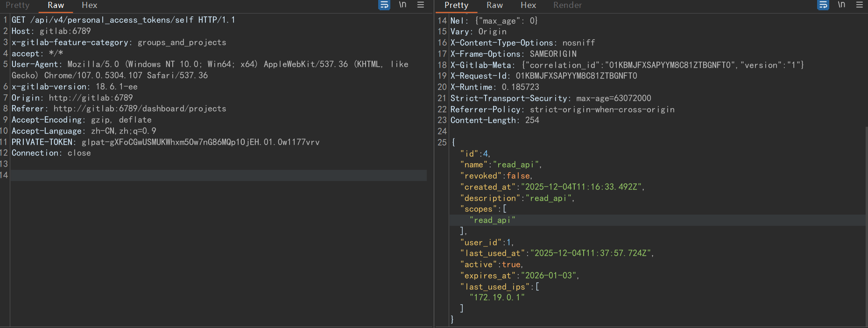Click the GET /api/v4/personal_access_tokens/self request line
The width and height of the screenshot is (868, 328).
(x=123, y=20)
